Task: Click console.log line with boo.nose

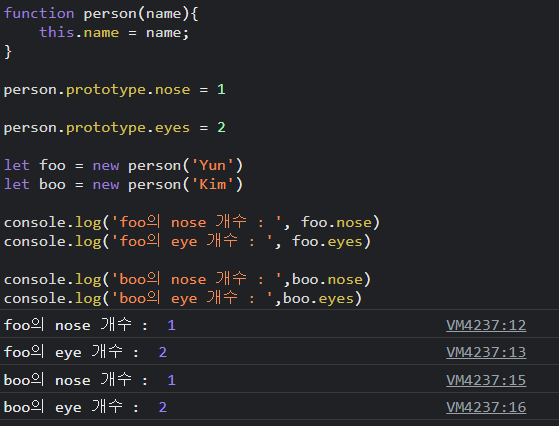Action: [188, 279]
